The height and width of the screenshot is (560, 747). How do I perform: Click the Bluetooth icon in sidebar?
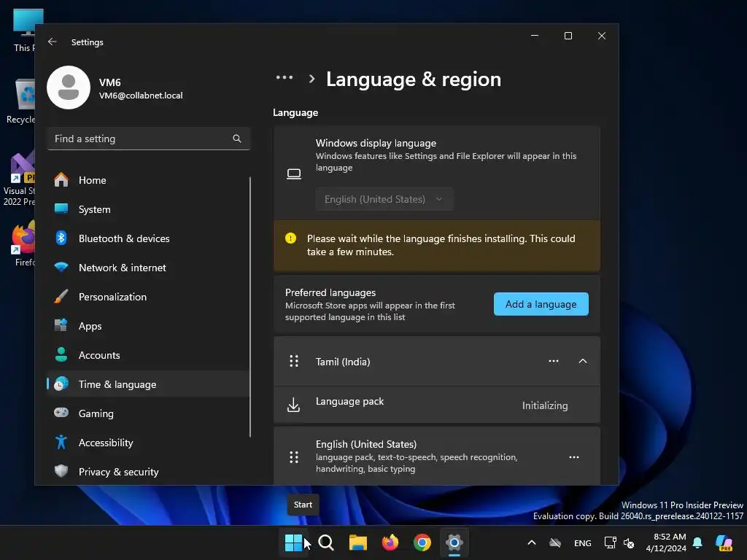pos(61,238)
